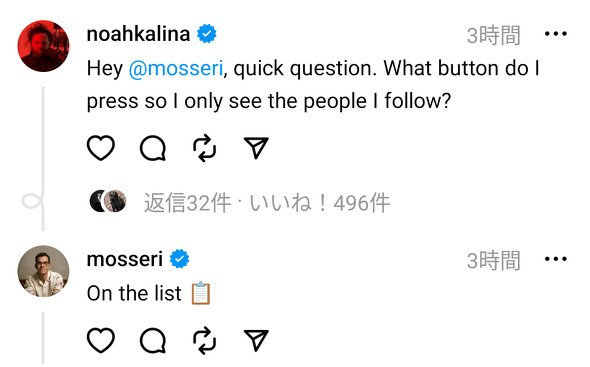Open the 返信32件 replies list

tap(187, 203)
